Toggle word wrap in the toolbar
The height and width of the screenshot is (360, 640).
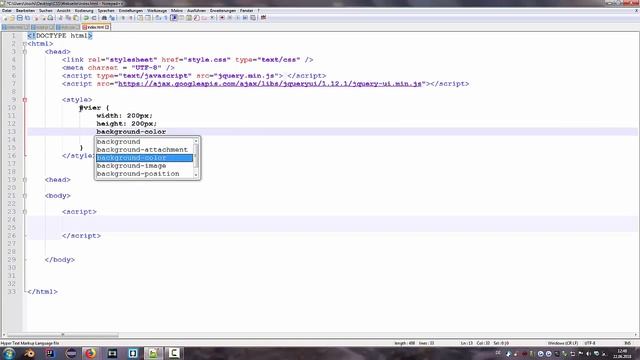coord(158,18)
